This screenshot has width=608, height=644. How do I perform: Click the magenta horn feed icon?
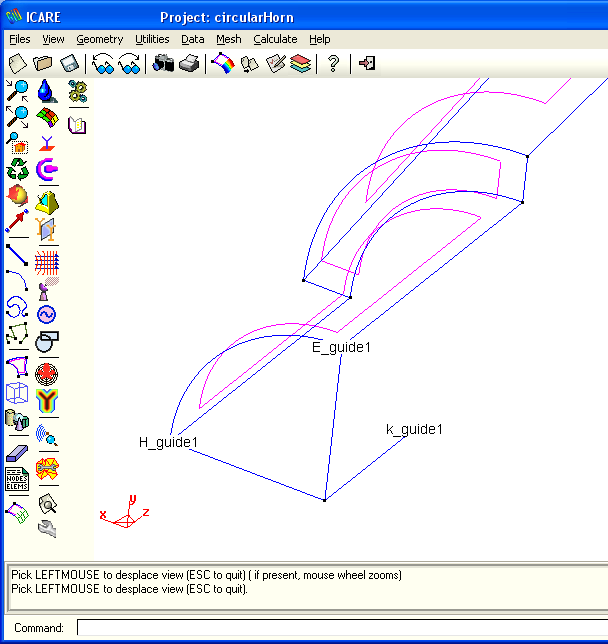coord(47,170)
